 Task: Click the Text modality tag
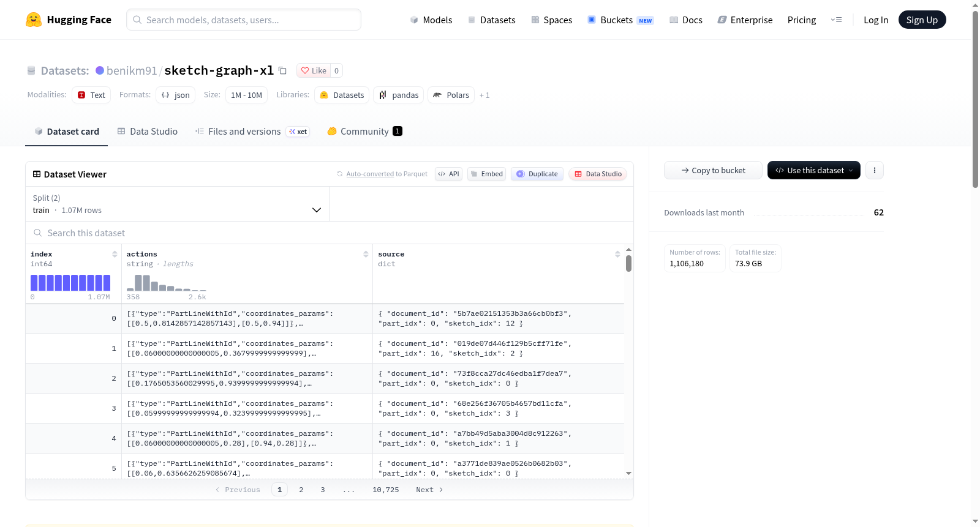[x=91, y=95]
